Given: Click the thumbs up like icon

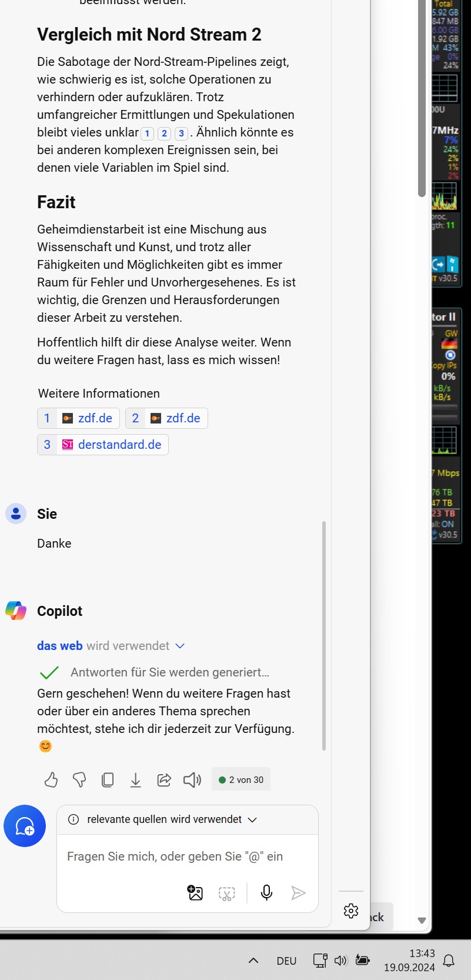Looking at the screenshot, I should tap(51, 780).
